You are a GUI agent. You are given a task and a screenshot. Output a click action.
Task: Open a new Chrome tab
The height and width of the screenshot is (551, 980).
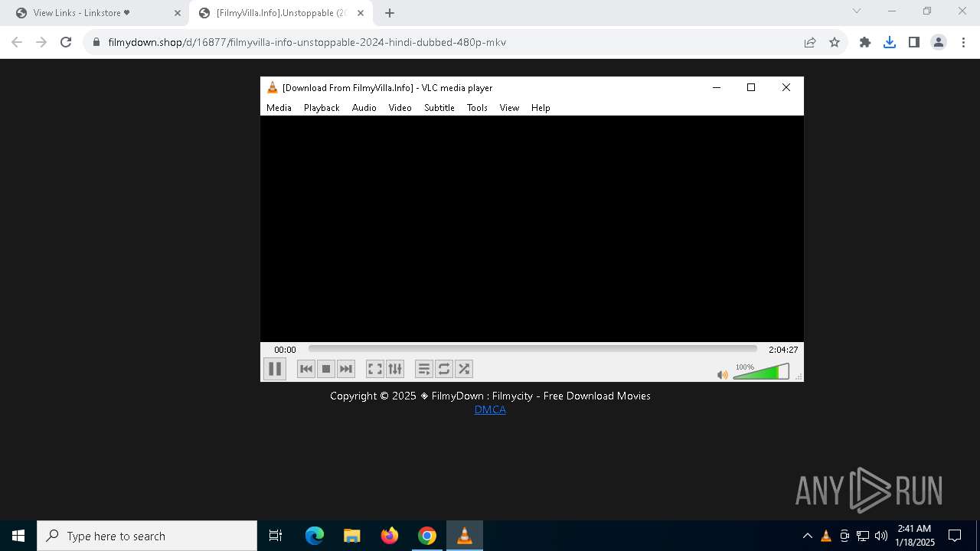click(x=390, y=13)
